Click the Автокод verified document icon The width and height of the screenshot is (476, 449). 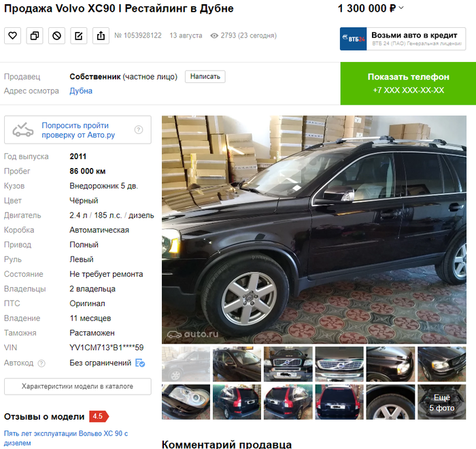click(x=140, y=363)
